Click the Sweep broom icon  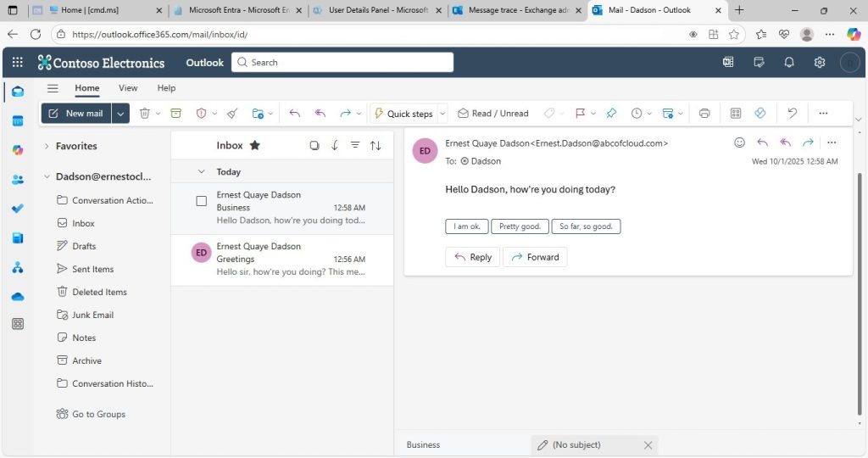tap(232, 114)
